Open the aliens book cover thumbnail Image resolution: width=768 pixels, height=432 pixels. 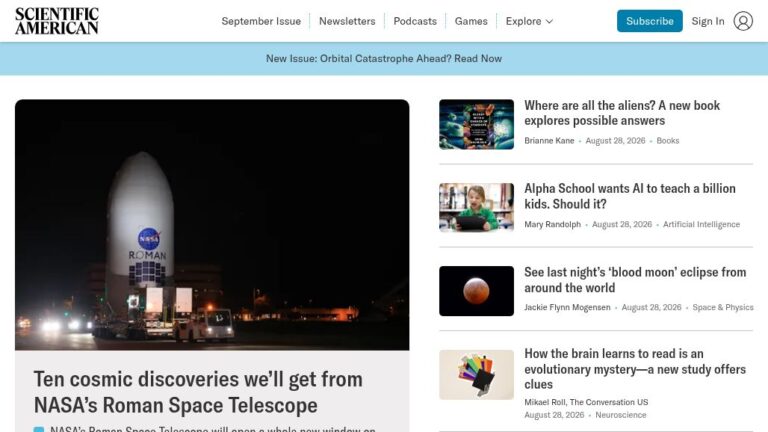pos(476,124)
